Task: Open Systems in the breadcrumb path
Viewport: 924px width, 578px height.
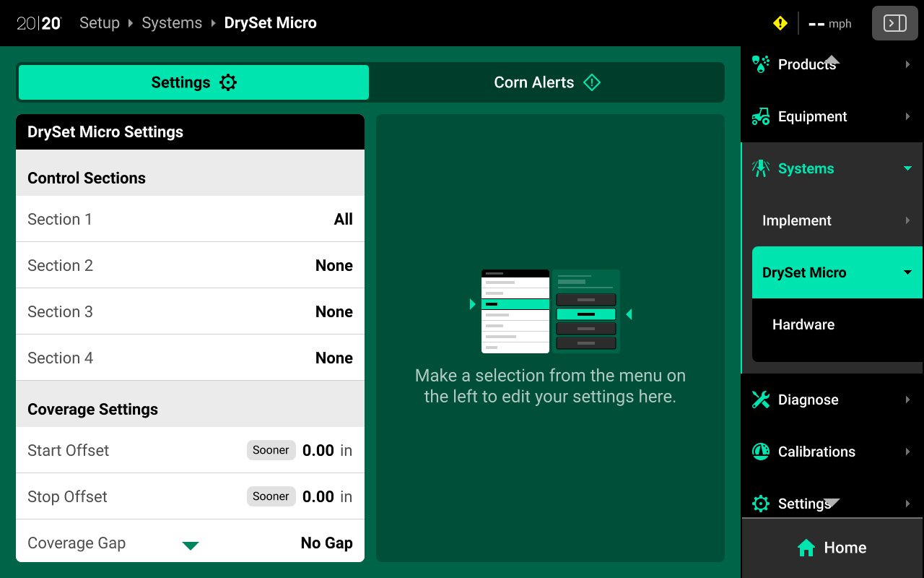Action: 172,23
